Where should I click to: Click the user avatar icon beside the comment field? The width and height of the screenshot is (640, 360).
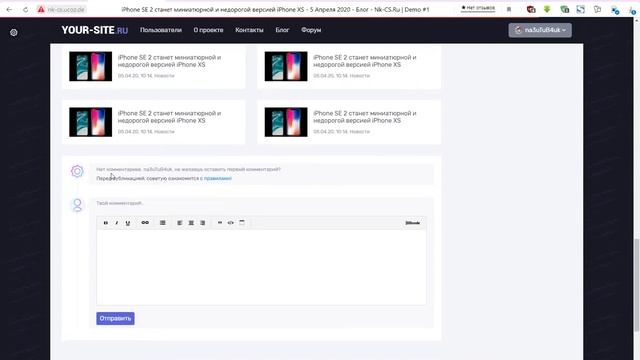pos(77,205)
